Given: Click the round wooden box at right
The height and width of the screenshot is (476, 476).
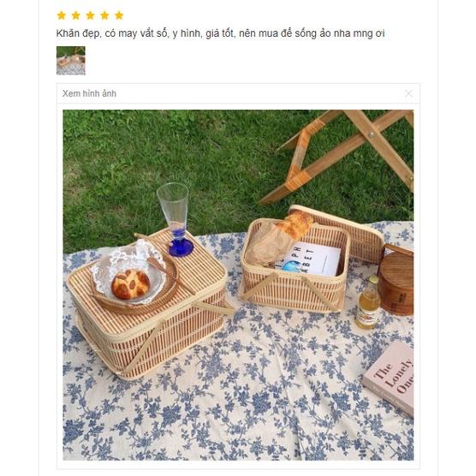Looking at the screenshot, I should pos(396,279).
